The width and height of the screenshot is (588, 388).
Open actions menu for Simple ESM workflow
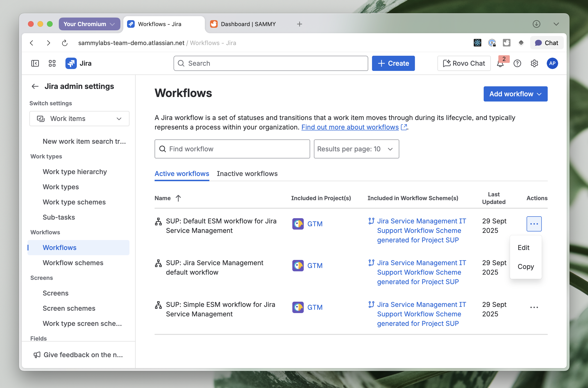coord(534,307)
